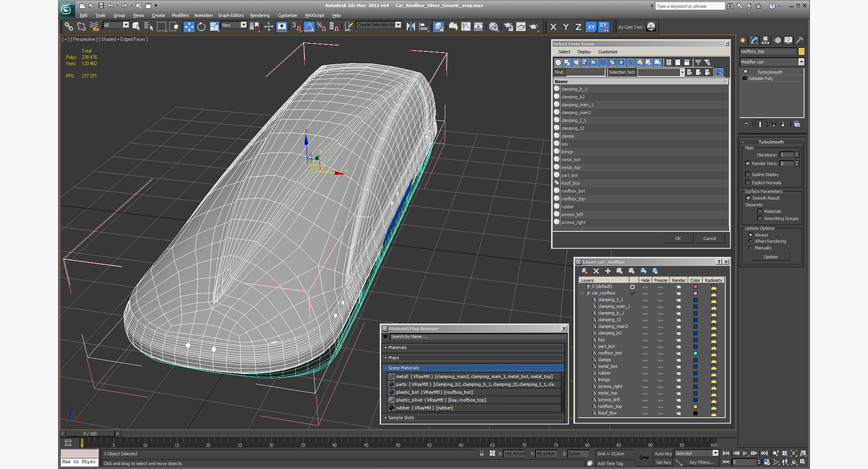Click the roofbox_top object color swatch

pos(801,52)
